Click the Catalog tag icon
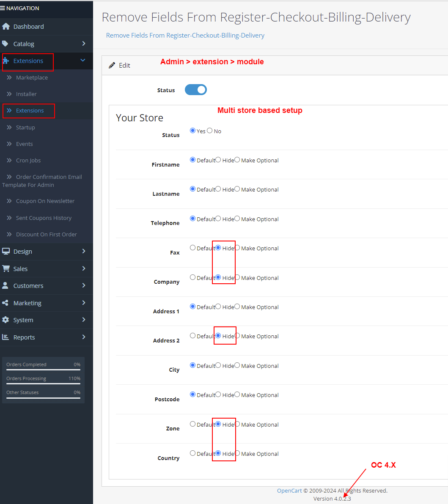 (x=5, y=44)
